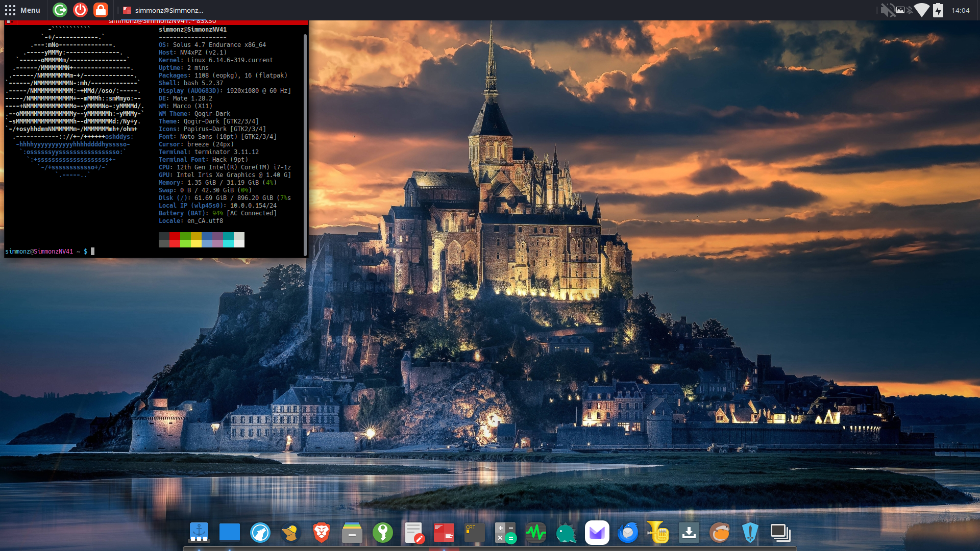Click the Plank anchor dock icon
This screenshot has height=551, width=980.
pyautogui.click(x=199, y=533)
